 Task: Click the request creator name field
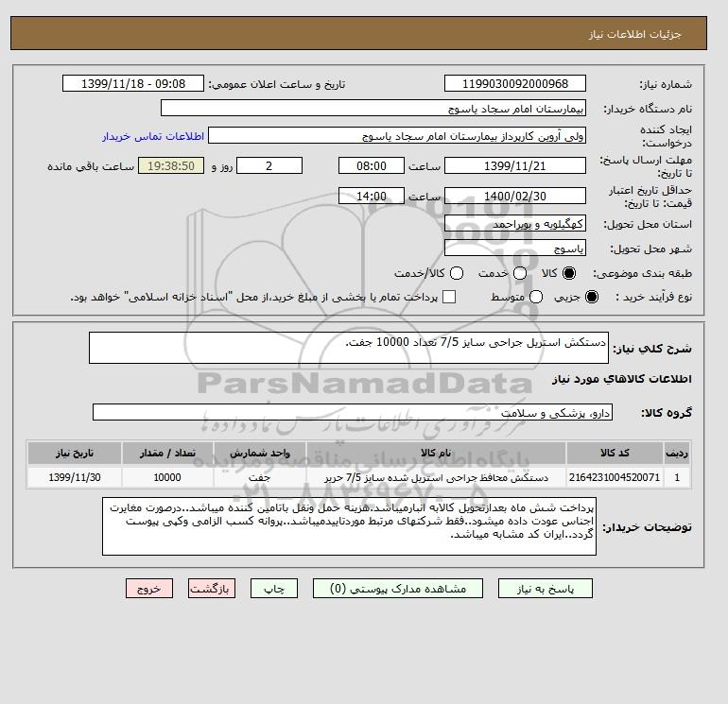(397, 136)
